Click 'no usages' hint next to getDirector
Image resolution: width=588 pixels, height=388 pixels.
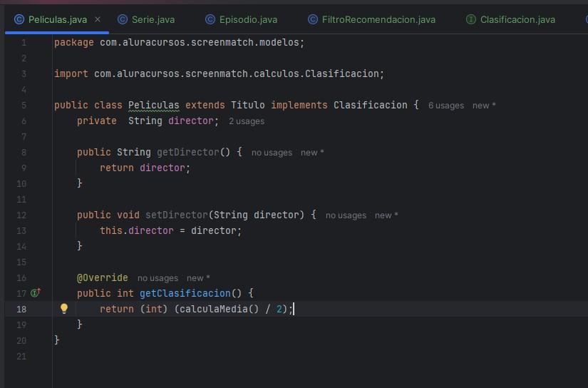272,153
